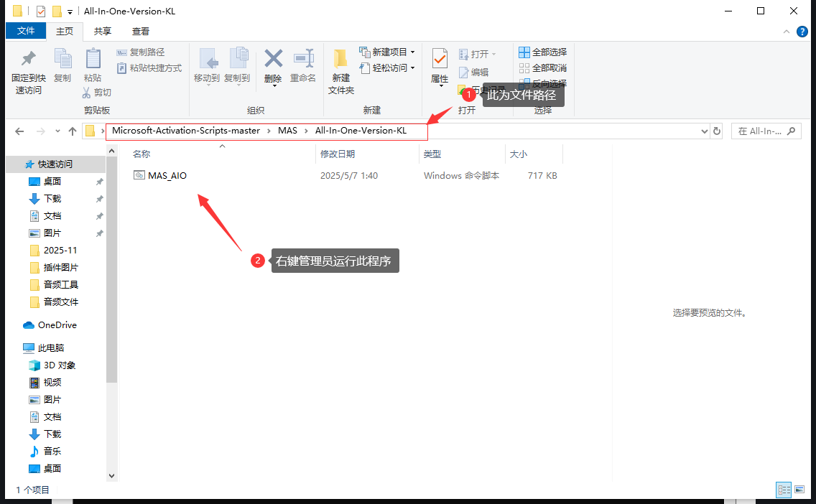Click the 属性 checkmark icon
This screenshot has width=816, height=504.
(x=440, y=60)
